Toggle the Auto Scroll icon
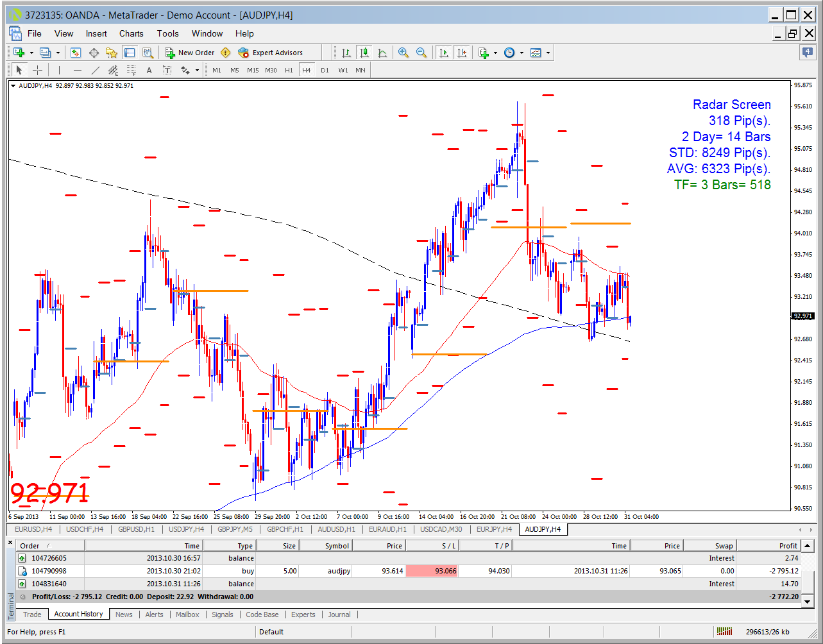The height and width of the screenshot is (644, 823). pos(443,53)
